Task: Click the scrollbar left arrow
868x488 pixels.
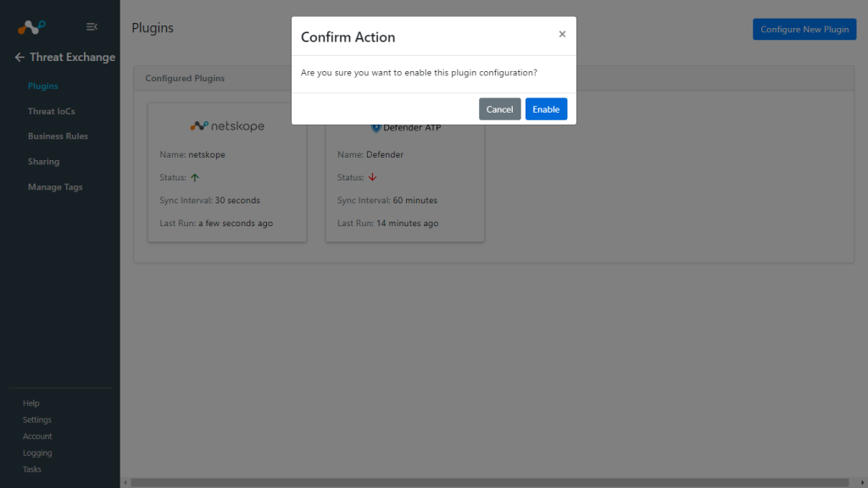Action: [125, 482]
